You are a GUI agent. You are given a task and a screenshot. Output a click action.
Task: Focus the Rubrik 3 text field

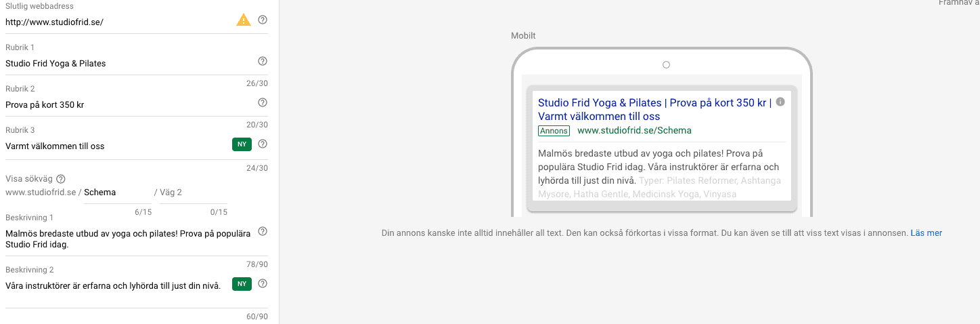(x=115, y=146)
